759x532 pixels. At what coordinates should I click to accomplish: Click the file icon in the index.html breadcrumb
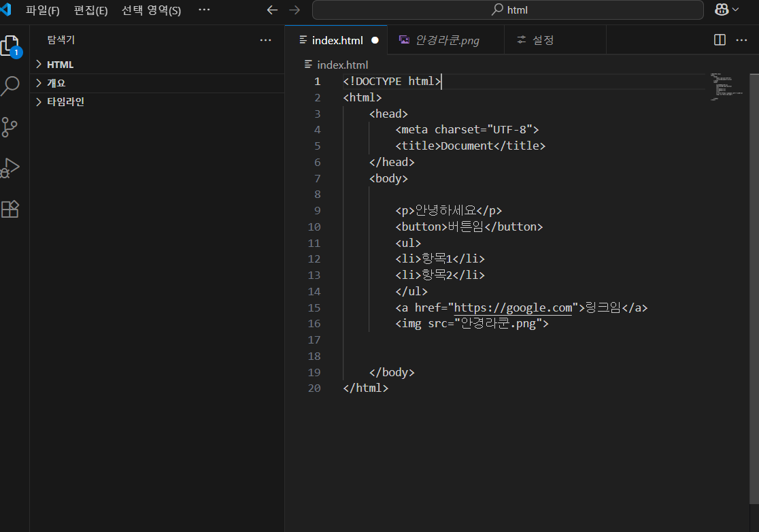point(308,65)
